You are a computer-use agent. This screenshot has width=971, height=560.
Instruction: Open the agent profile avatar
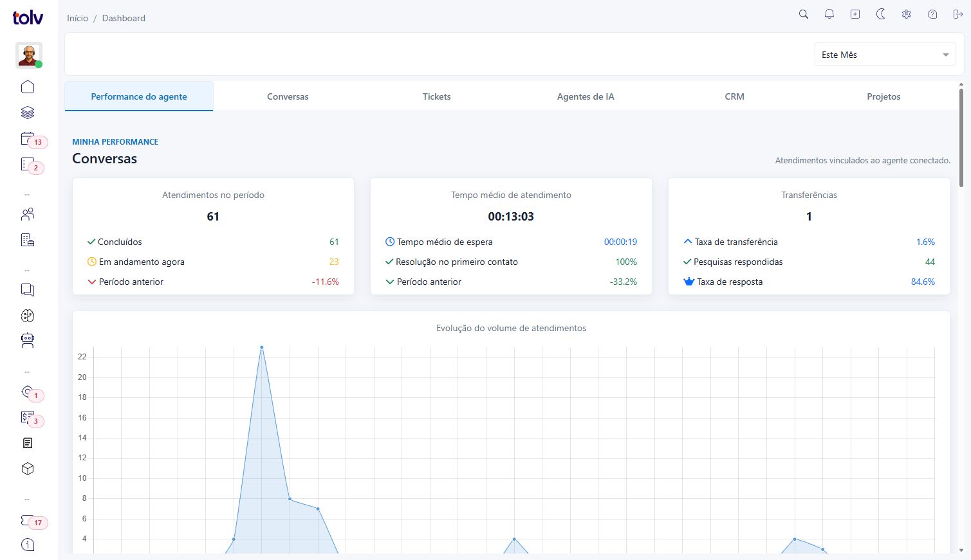coord(28,55)
